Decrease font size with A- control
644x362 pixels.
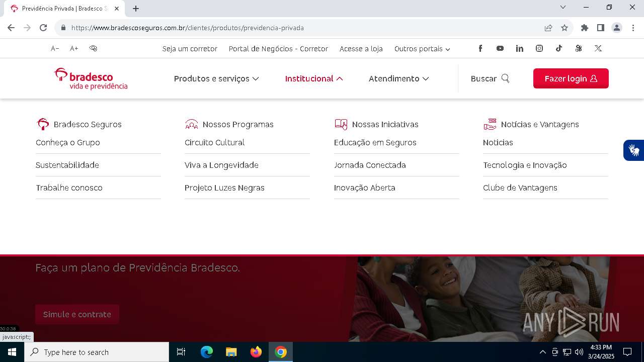point(55,48)
